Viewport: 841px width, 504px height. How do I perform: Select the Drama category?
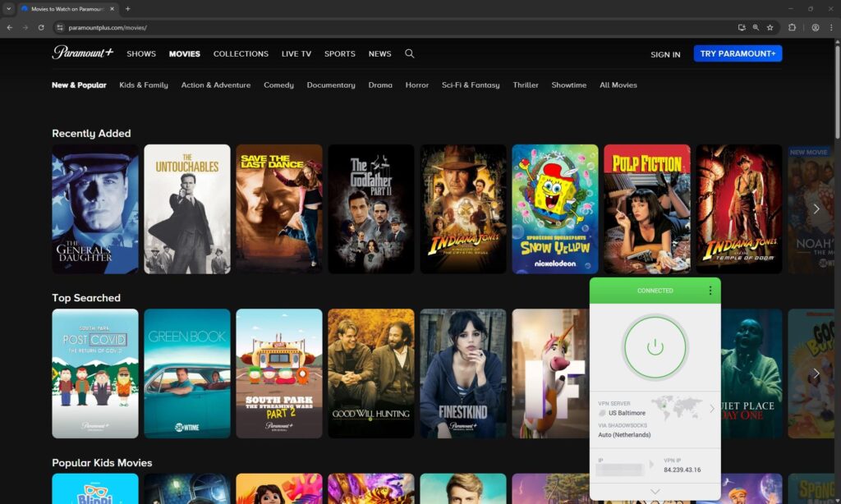380,85
